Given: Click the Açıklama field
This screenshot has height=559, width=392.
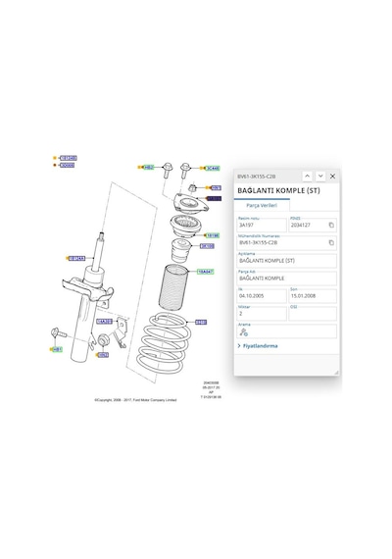Looking at the screenshot, I should [287, 260].
